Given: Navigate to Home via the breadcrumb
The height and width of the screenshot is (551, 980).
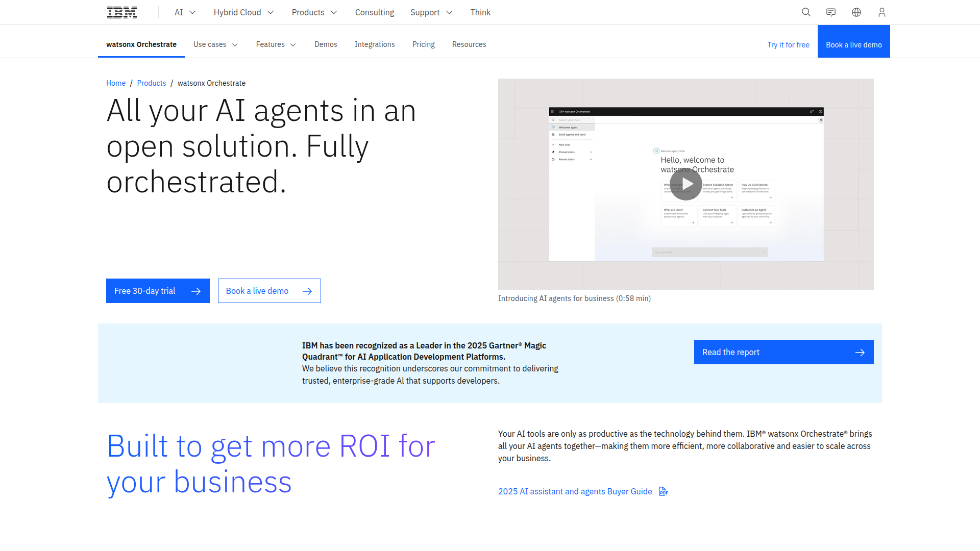Looking at the screenshot, I should pyautogui.click(x=116, y=83).
